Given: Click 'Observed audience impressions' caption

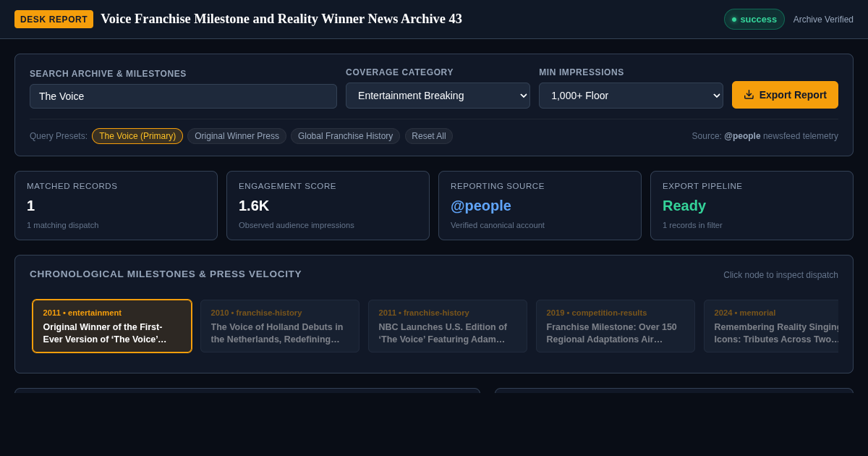Looking at the screenshot, I should coord(297,225).
